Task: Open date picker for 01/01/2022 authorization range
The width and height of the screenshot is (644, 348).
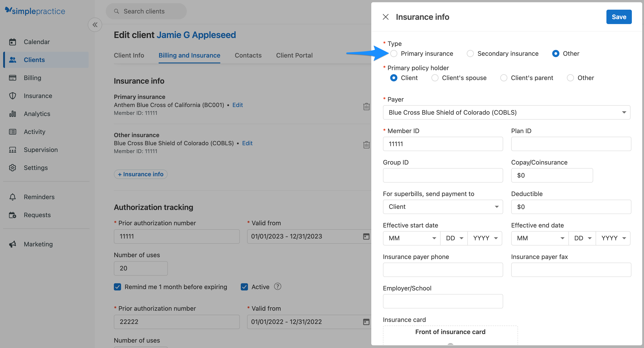Action: (x=366, y=322)
